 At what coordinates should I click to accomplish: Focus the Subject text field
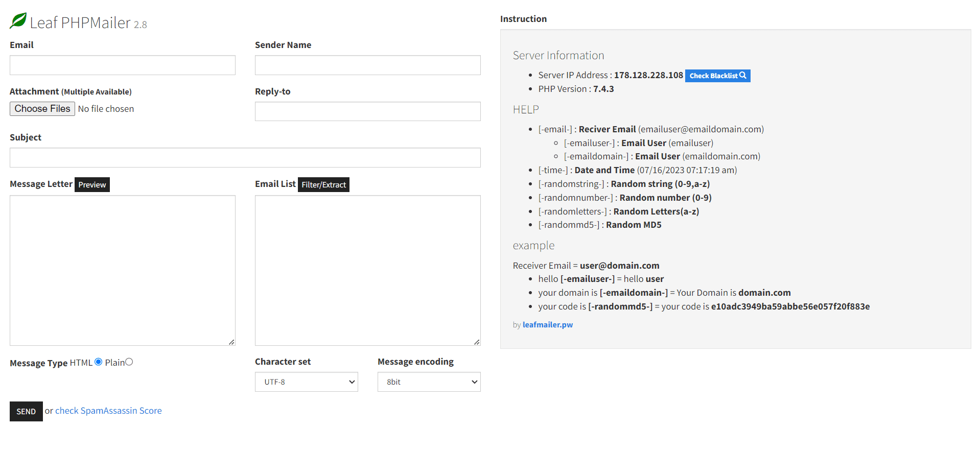click(x=245, y=158)
